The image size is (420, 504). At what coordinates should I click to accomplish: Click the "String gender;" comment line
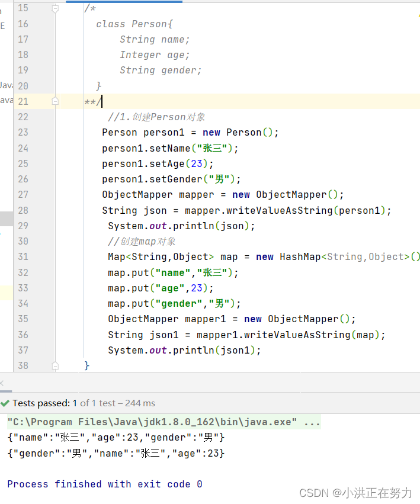tap(161, 70)
